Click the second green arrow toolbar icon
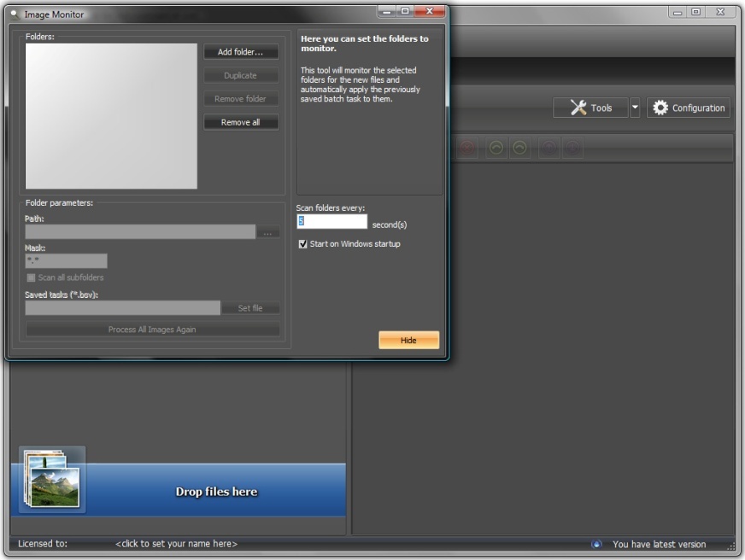The width and height of the screenshot is (745, 560). tap(519, 148)
